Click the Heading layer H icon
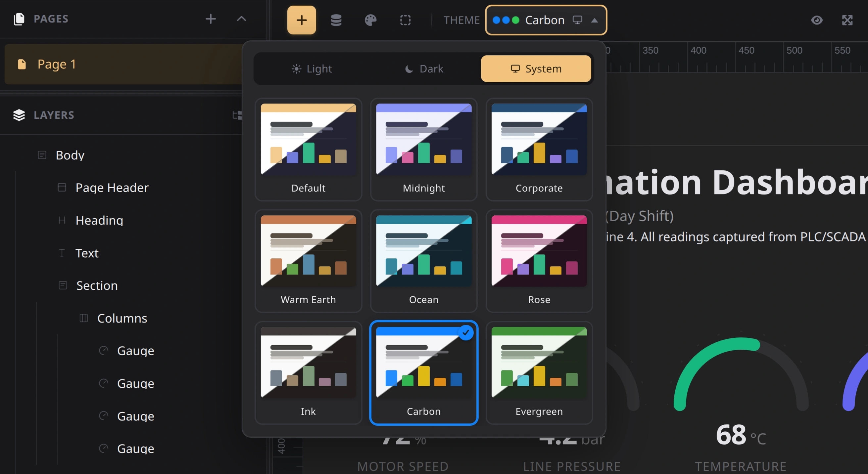868x474 pixels. click(x=62, y=220)
